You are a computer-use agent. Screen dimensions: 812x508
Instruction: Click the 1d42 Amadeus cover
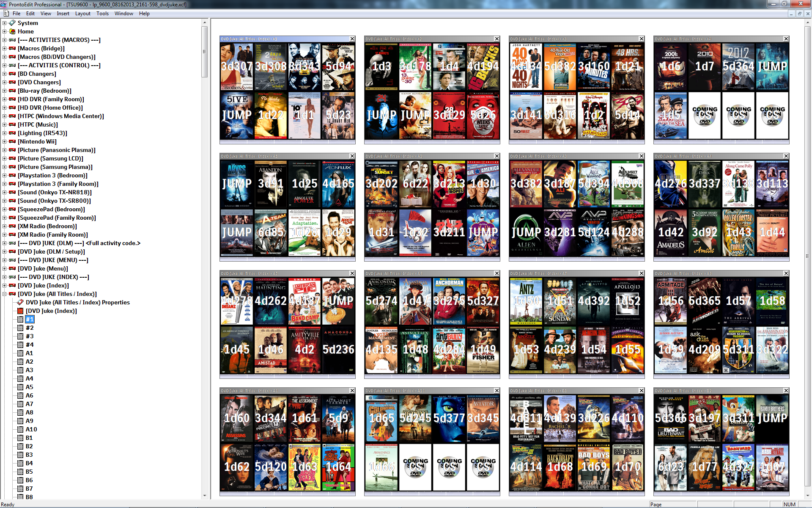(671, 232)
